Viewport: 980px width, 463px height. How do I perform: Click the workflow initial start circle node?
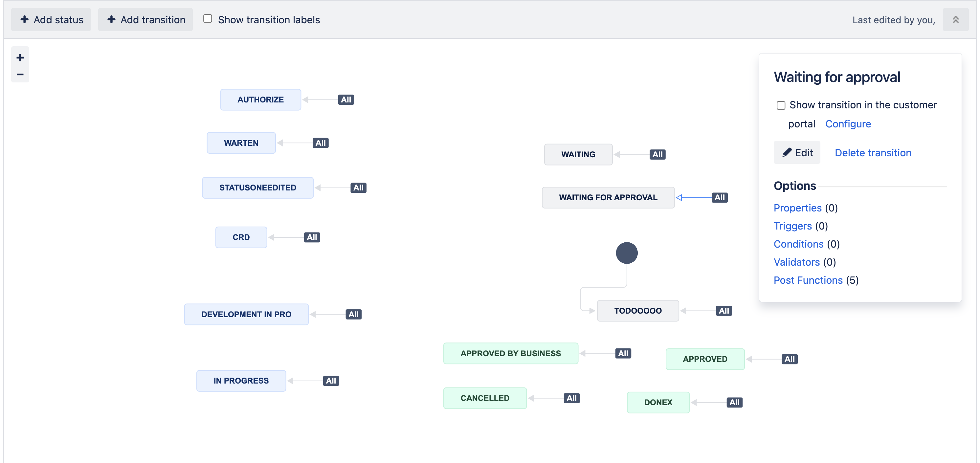click(x=626, y=253)
